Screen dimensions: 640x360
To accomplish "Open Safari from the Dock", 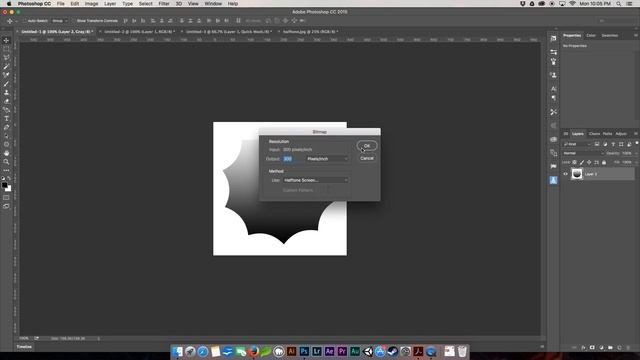I will [x=203, y=351].
